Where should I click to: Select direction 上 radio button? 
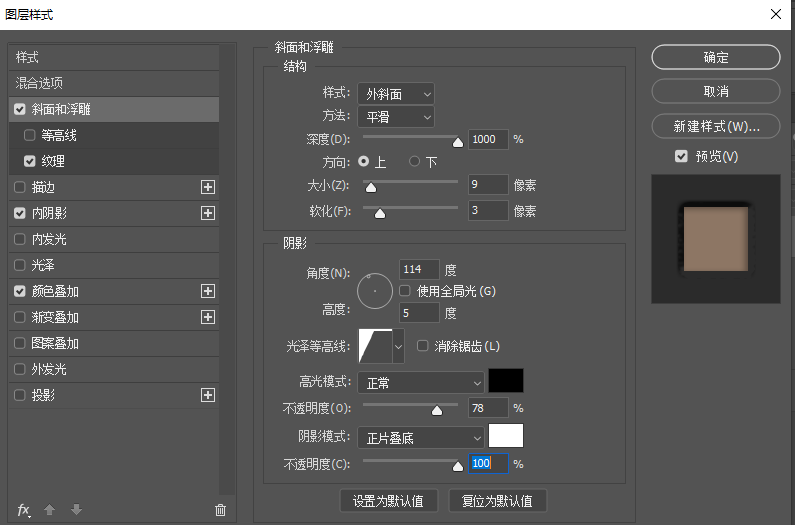pos(364,161)
